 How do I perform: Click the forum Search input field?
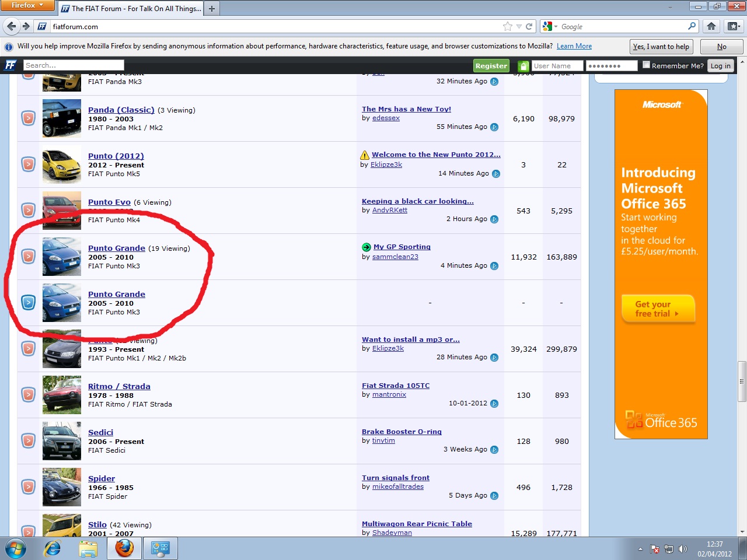tap(74, 65)
